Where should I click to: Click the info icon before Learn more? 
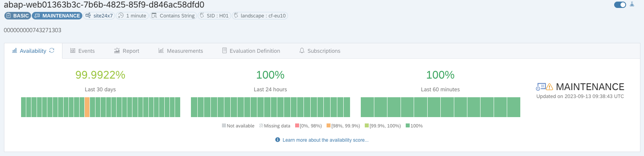(x=278, y=140)
